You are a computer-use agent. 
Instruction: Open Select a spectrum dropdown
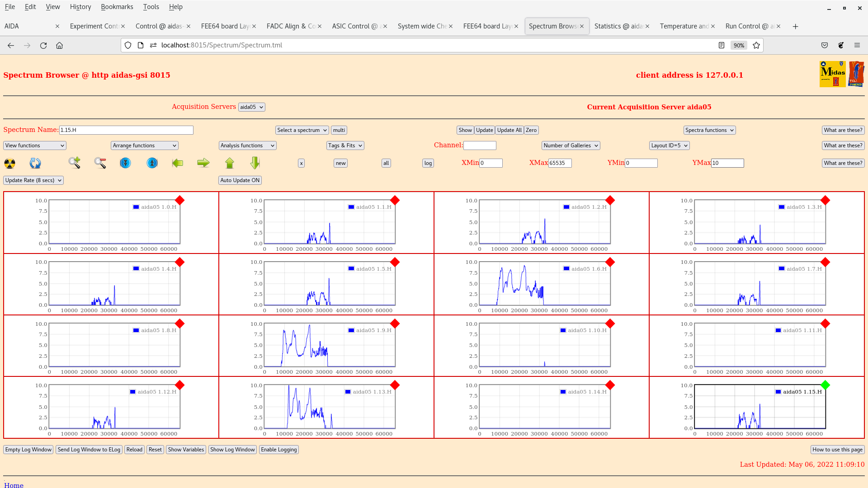pyautogui.click(x=302, y=130)
